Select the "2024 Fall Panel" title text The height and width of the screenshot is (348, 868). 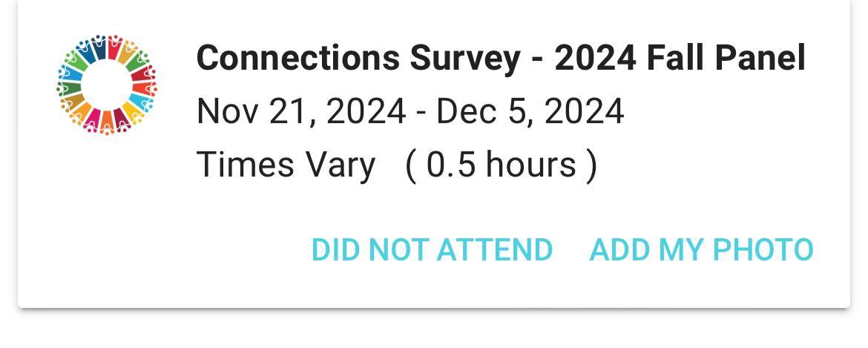[679, 58]
